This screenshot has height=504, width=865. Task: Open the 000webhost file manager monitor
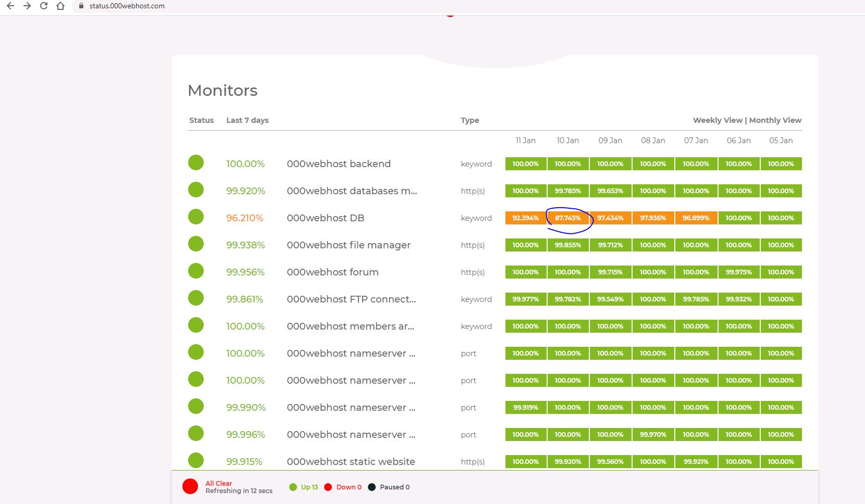[x=348, y=245]
